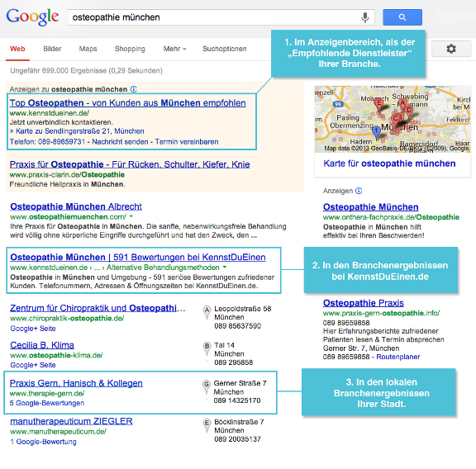Click 'www.kennstdueinen.de/' green URL text
Screen dimensions: 476x469
[x=50, y=113]
